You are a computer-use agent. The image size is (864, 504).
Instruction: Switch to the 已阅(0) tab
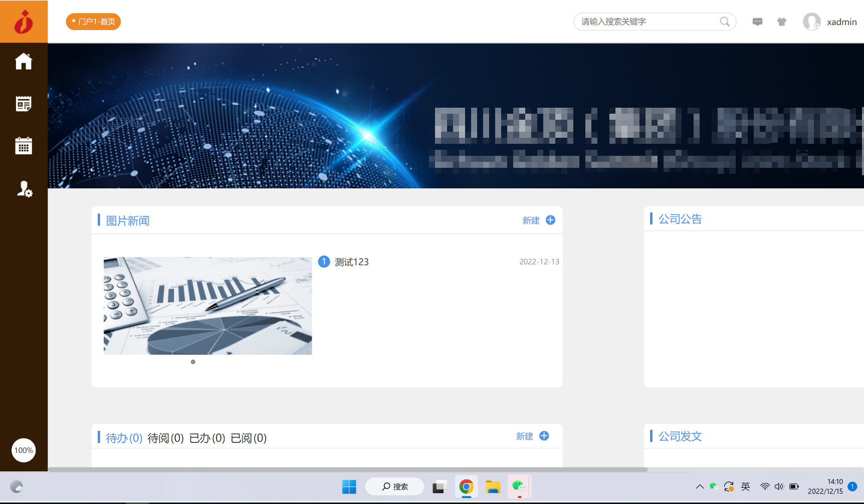click(x=249, y=438)
